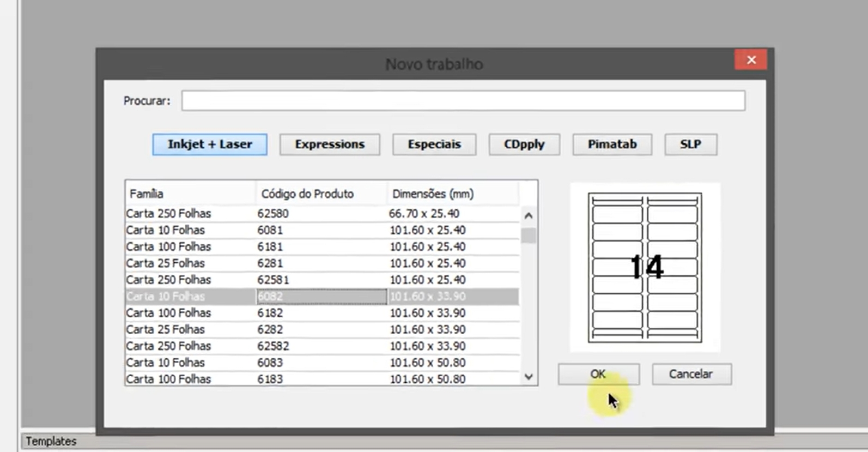
Task: Sort by Código do Produto column header
Action: [320, 194]
